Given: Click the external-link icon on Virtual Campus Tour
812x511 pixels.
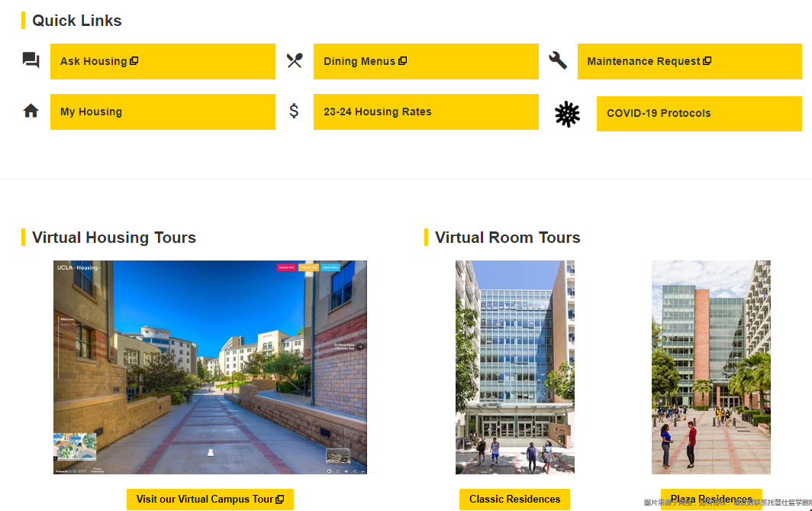Looking at the screenshot, I should pos(279,499).
